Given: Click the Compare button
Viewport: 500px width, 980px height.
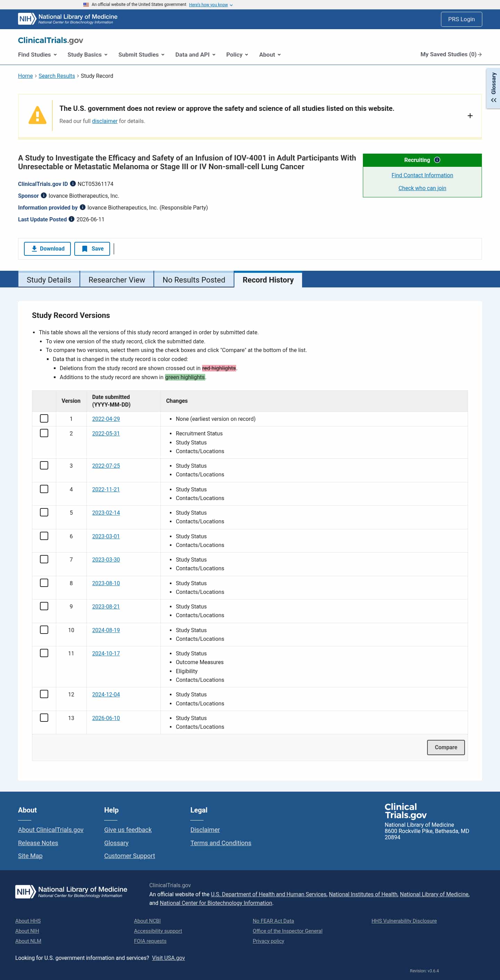Looking at the screenshot, I should 445,748.
